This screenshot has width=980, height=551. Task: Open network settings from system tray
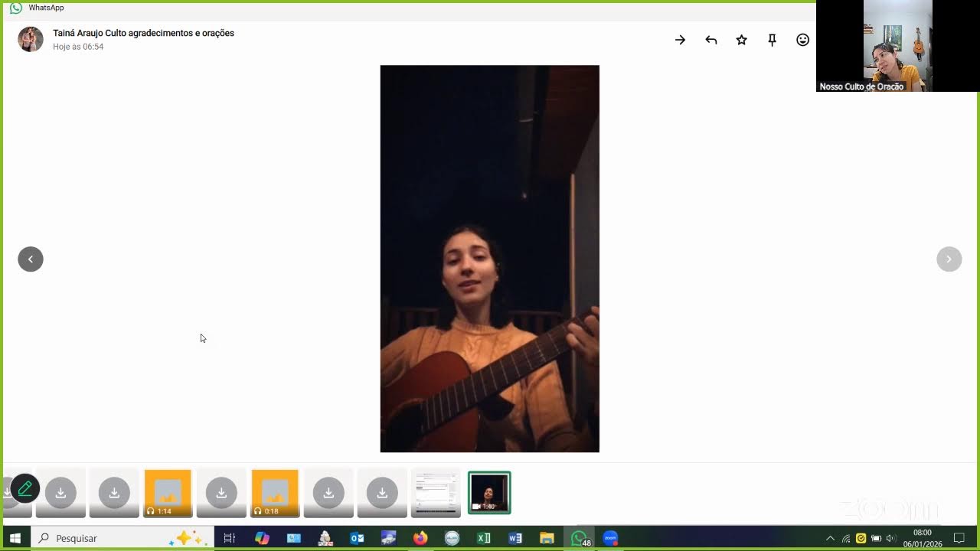click(x=846, y=538)
